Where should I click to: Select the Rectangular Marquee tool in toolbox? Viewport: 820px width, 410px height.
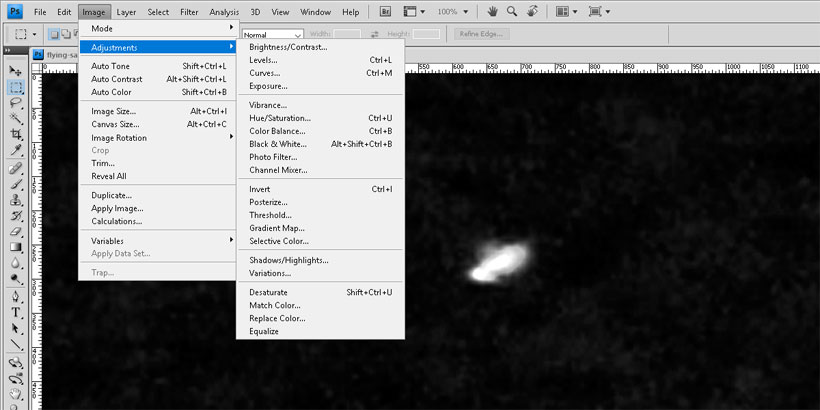point(16,87)
